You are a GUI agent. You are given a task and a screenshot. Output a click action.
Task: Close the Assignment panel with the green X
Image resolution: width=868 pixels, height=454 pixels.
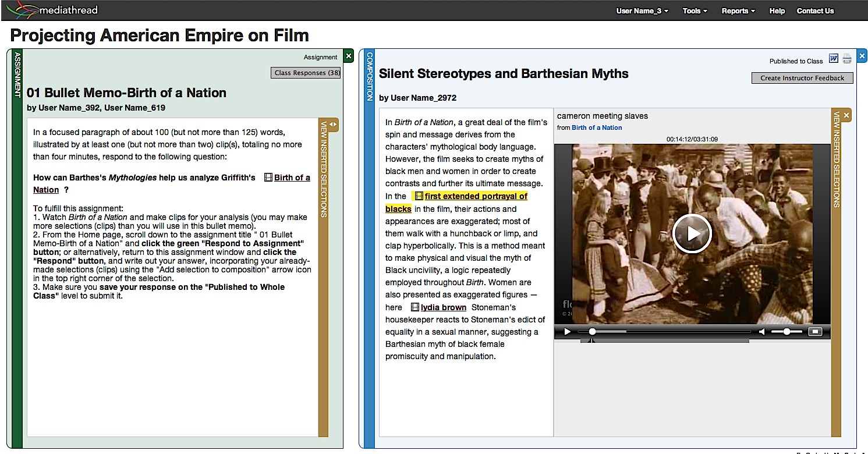point(348,56)
